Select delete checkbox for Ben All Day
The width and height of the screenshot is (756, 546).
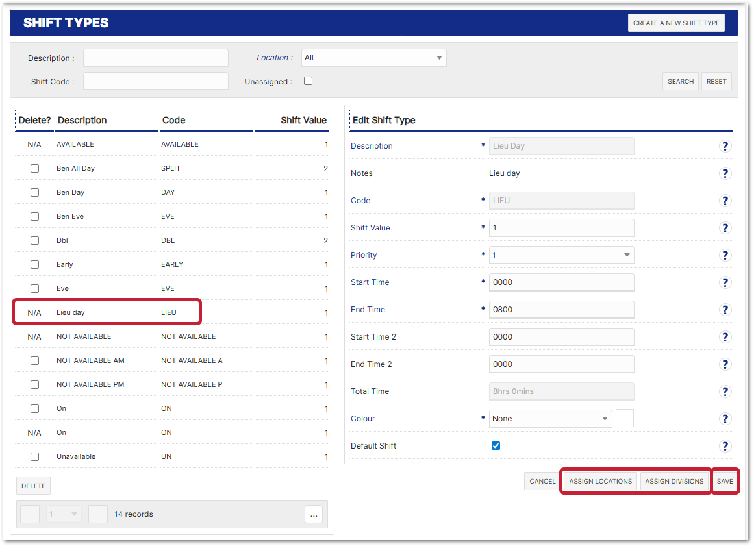click(35, 168)
